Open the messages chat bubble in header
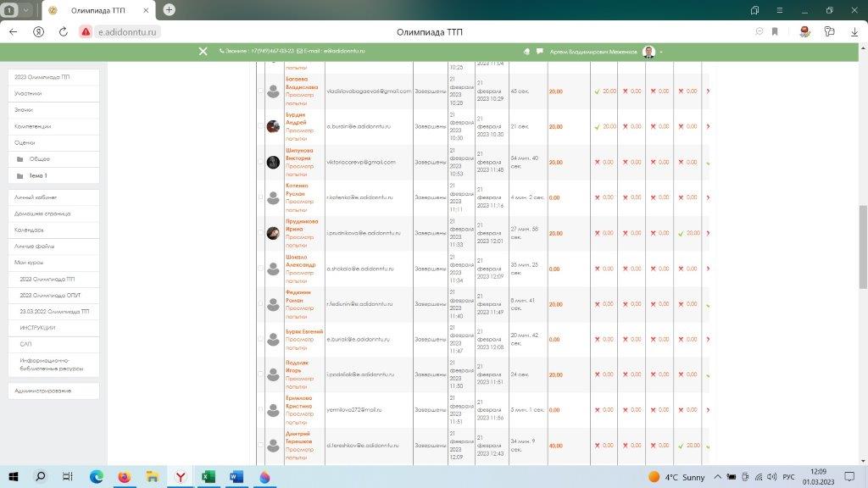 tap(540, 52)
